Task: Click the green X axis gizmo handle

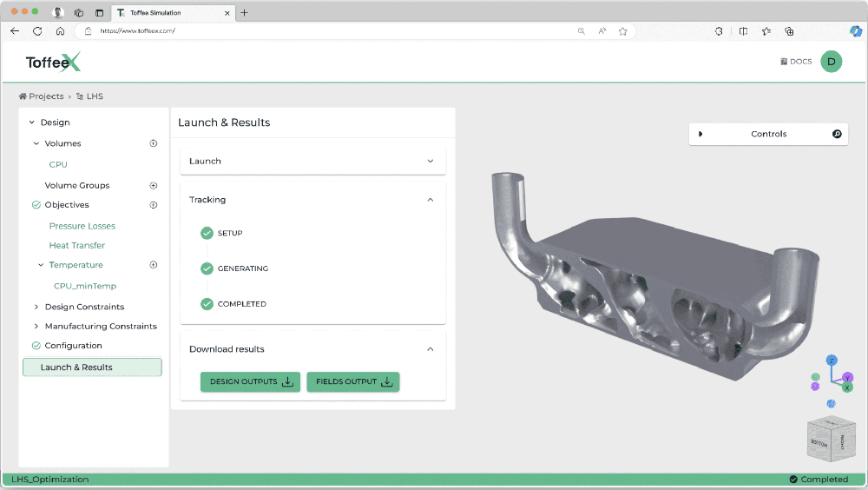Action: click(847, 387)
